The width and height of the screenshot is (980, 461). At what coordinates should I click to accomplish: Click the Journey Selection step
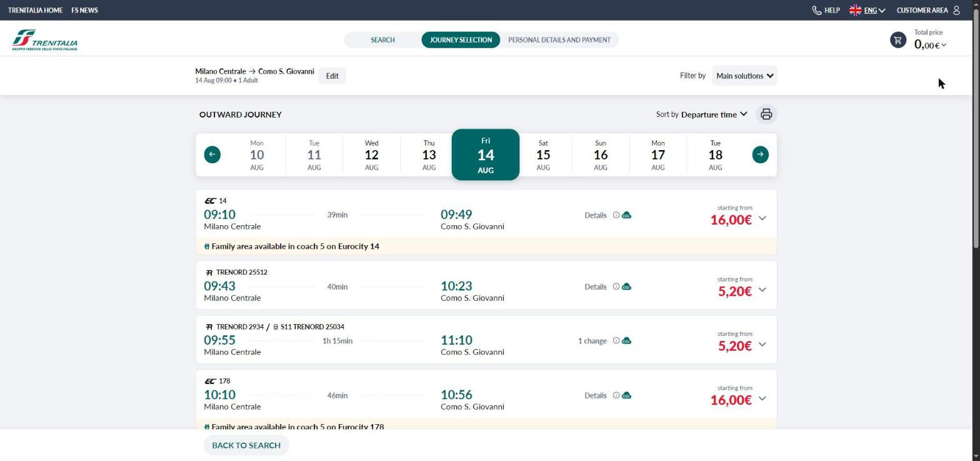pyautogui.click(x=461, y=40)
